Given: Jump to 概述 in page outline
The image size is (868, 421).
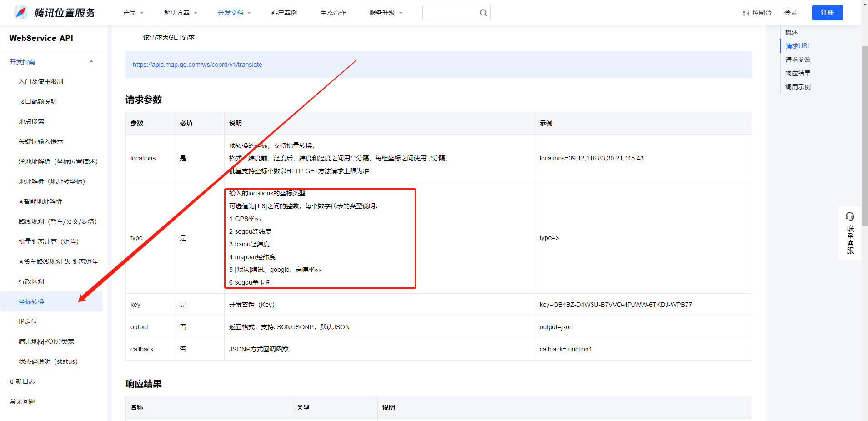Looking at the screenshot, I should click(x=792, y=32).
